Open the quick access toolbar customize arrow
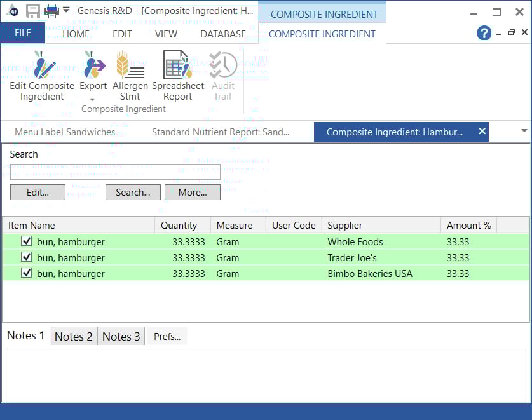 [x=66, y=10]
